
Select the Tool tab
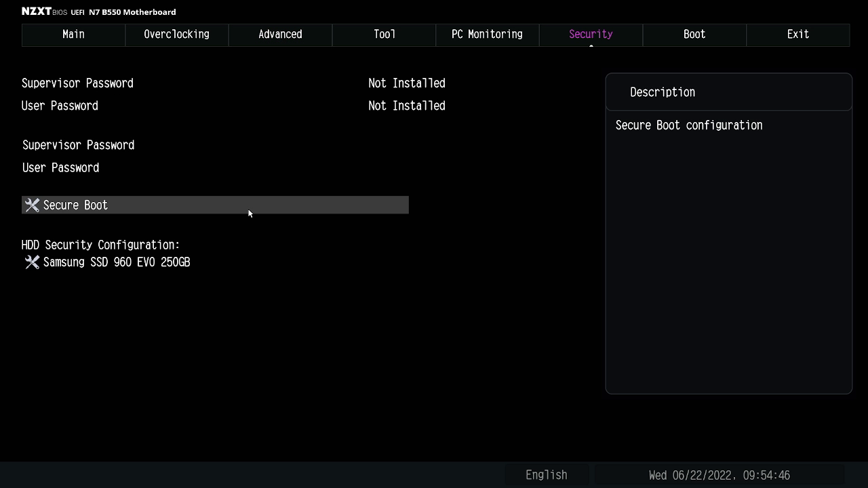coord(384,35)
